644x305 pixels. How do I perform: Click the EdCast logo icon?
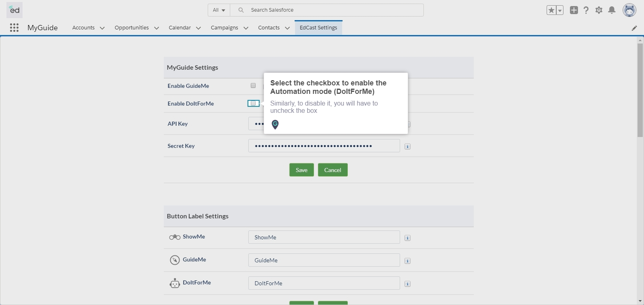14,10
